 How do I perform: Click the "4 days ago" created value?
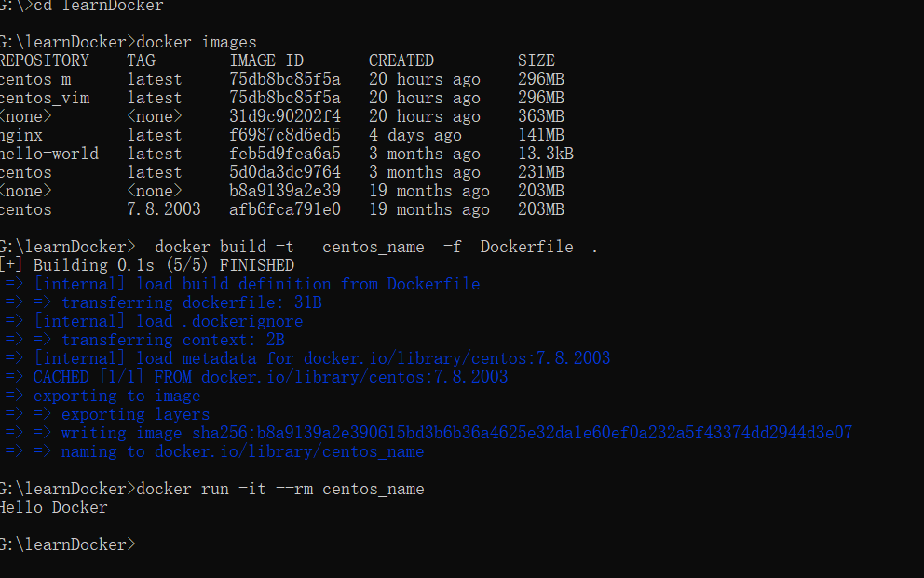(x=414, y=135)
